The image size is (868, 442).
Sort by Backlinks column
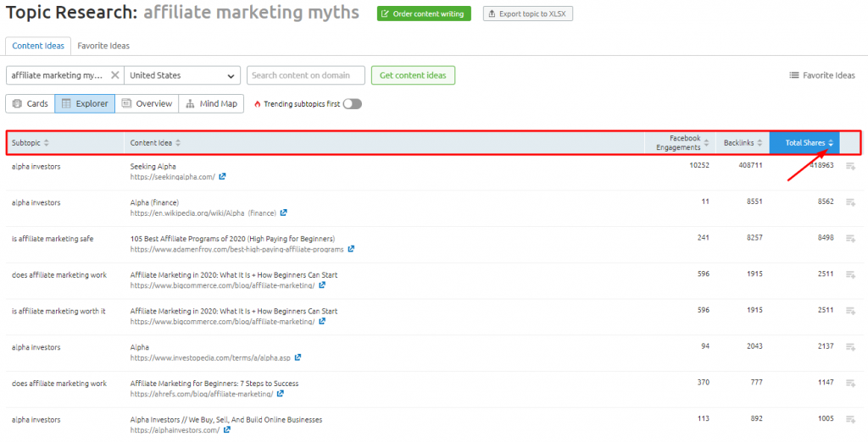pos(743,143)
